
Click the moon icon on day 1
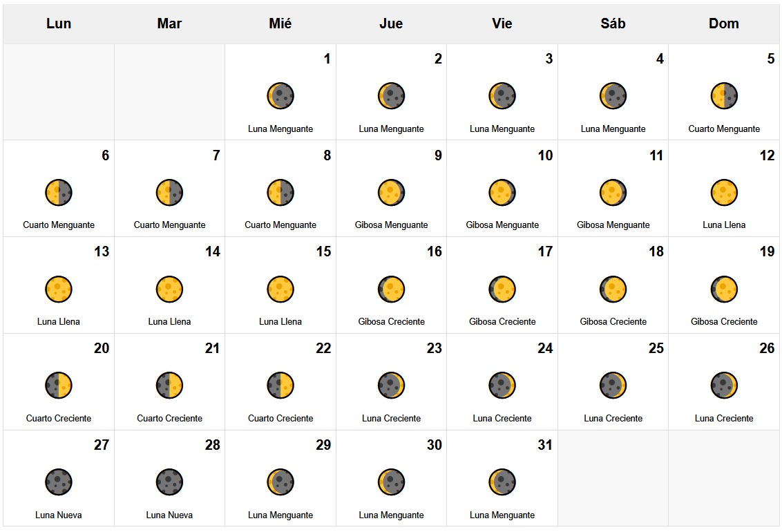280,96
